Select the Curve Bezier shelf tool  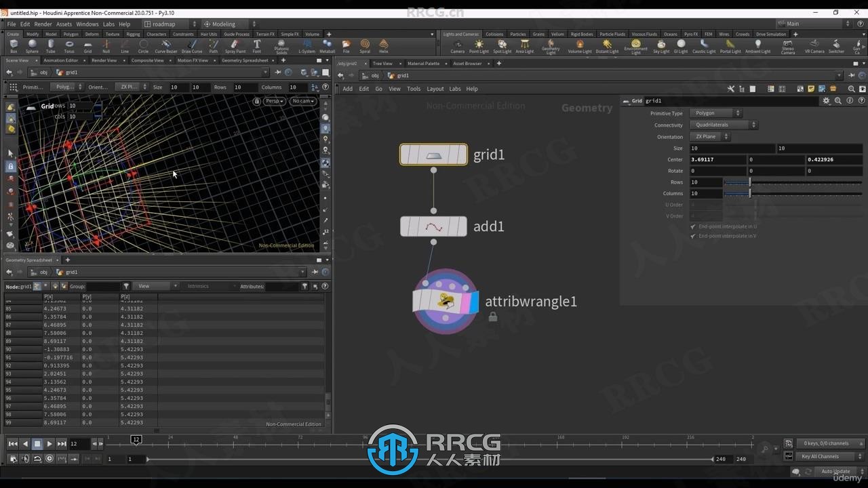[165, 46]
